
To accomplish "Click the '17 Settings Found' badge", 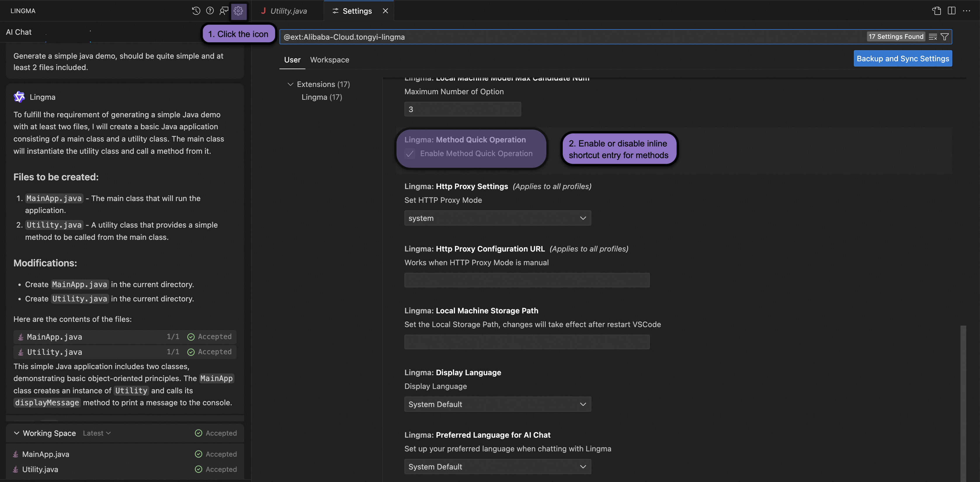I will click(x=896, y=36).
